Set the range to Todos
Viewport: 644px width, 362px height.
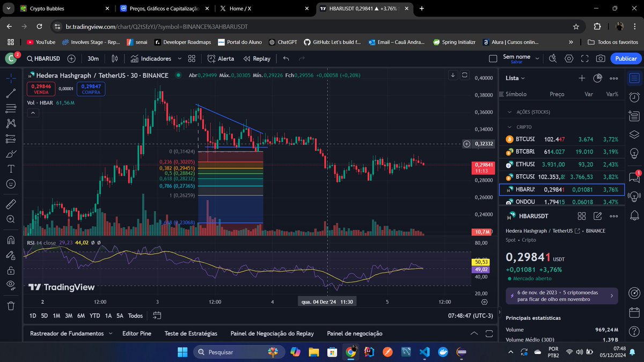click(x=136, y=316)
